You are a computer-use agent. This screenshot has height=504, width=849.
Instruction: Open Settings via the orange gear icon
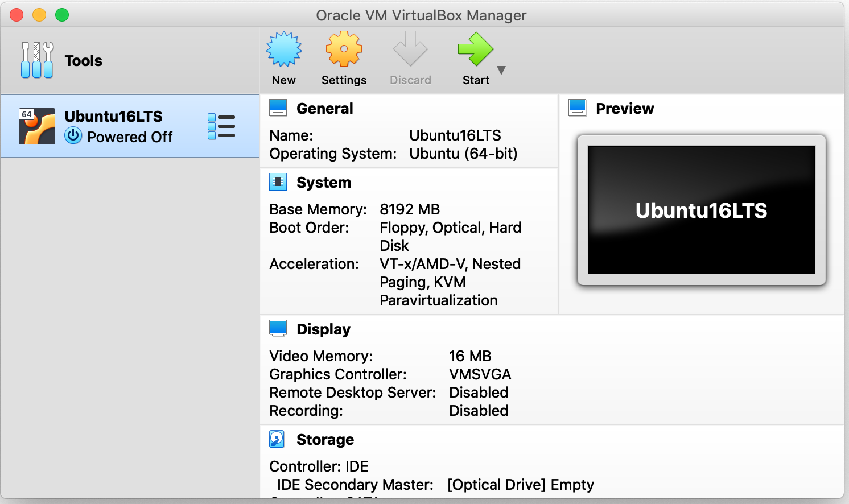344,49
